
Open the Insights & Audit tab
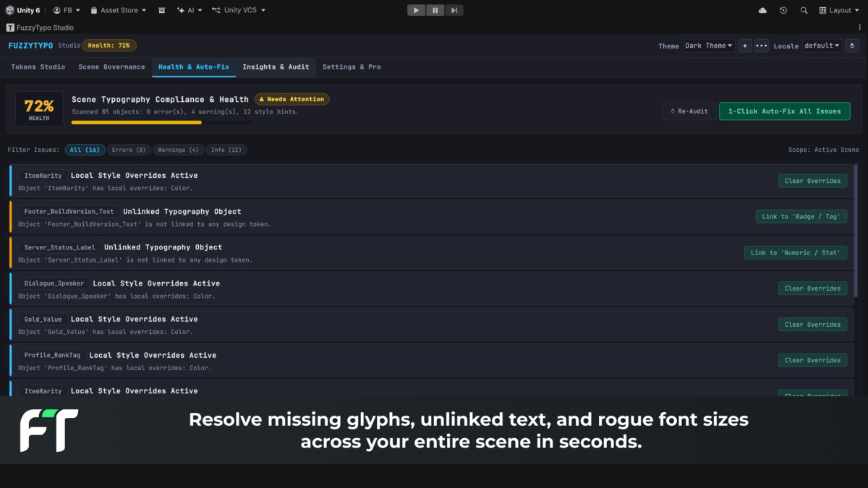click(276, 67)
